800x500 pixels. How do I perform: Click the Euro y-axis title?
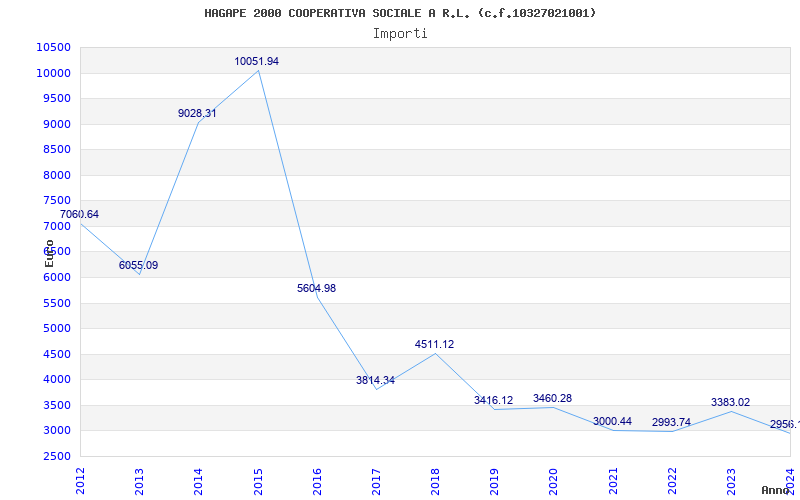(x=49, y=254)
